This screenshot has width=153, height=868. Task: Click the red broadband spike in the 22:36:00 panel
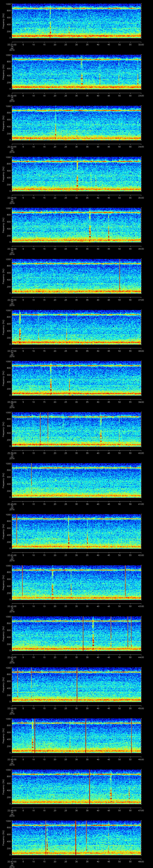(120, 276)
